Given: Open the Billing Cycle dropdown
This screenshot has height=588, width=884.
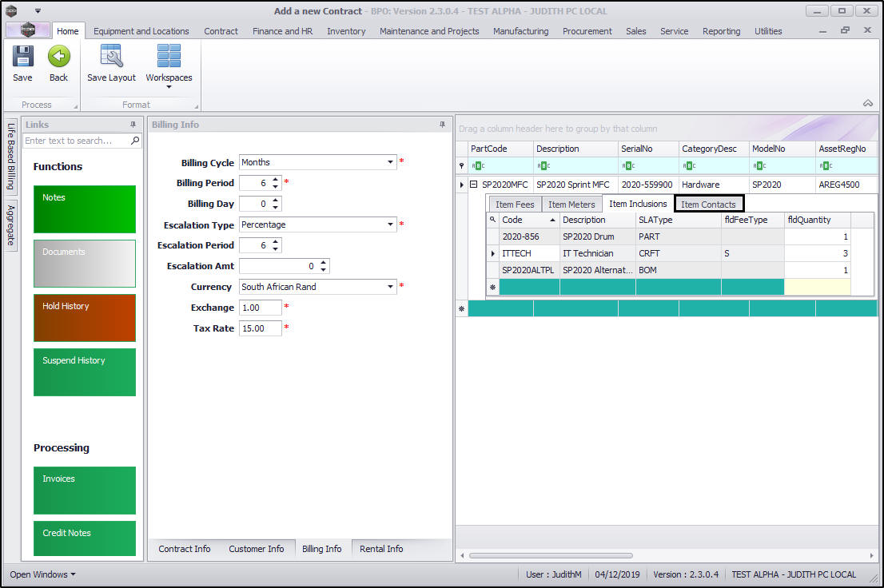Looking at the screenshot, I should coord(391,162).
